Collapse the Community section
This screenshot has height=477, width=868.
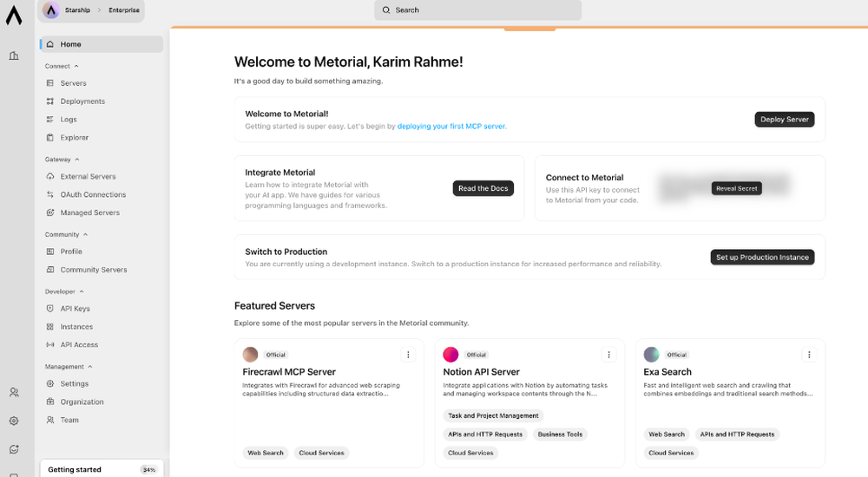(x=66, y=235)
